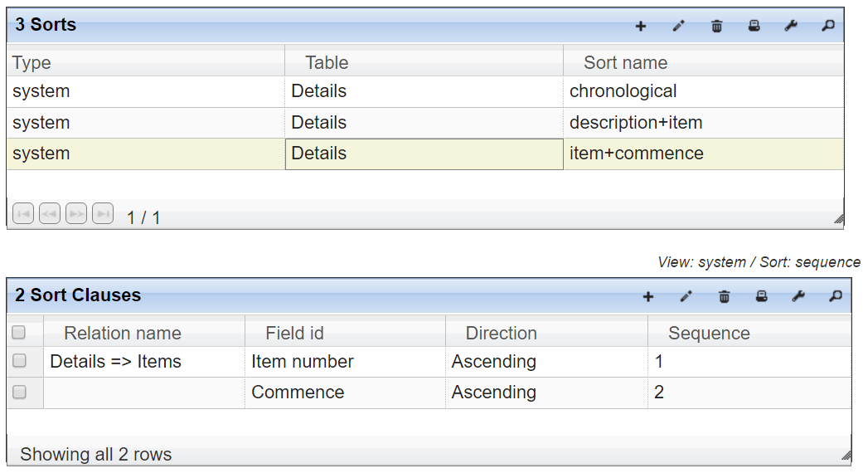The image size is (868, 473).
Task: Click Details cell in description+item row
Action: coord(424,123)
